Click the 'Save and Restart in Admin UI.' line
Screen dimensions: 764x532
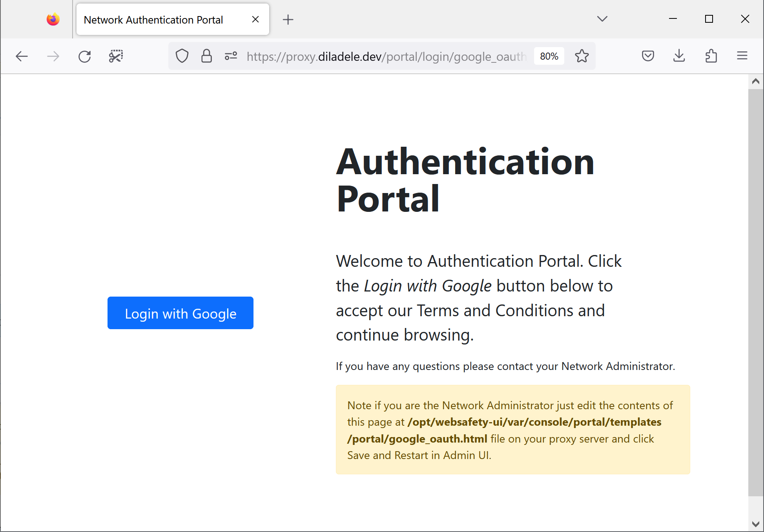coord(419,455)
